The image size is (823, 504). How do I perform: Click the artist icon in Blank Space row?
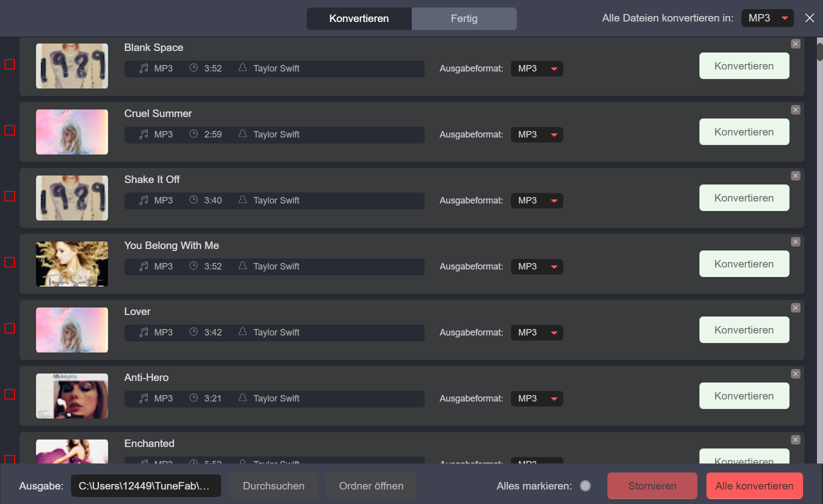click(x=243, y=67)
